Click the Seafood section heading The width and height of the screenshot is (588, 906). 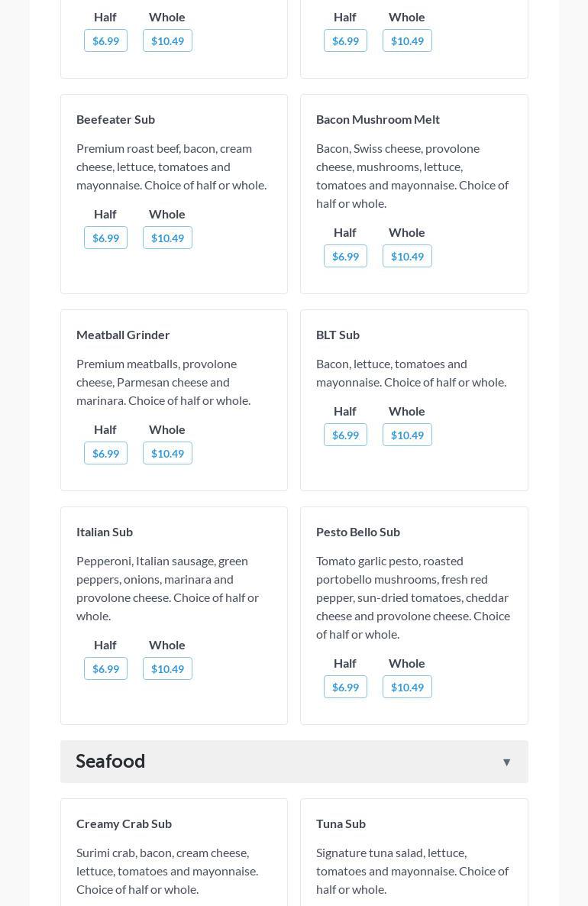click(x=111, y=761)
